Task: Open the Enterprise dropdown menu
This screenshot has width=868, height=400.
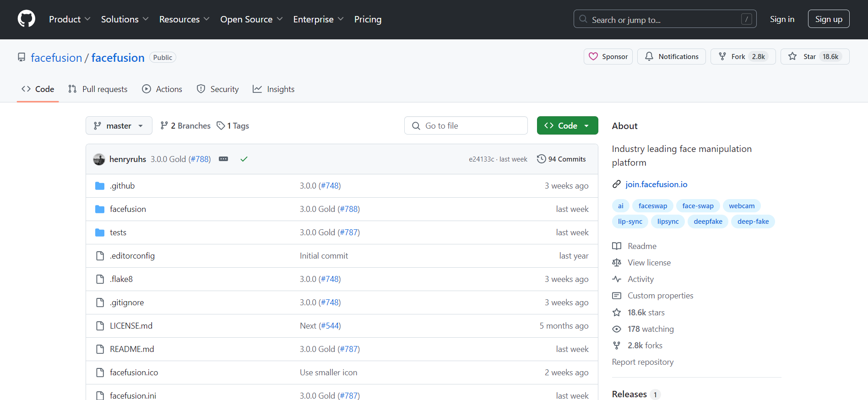Action: [318, 19]
